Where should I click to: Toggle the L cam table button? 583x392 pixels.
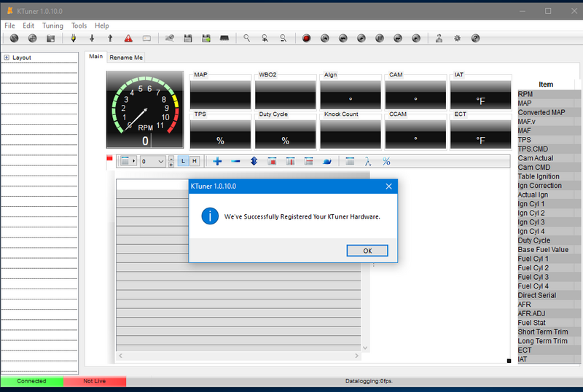pyautogui.click(x=184, y=161)
